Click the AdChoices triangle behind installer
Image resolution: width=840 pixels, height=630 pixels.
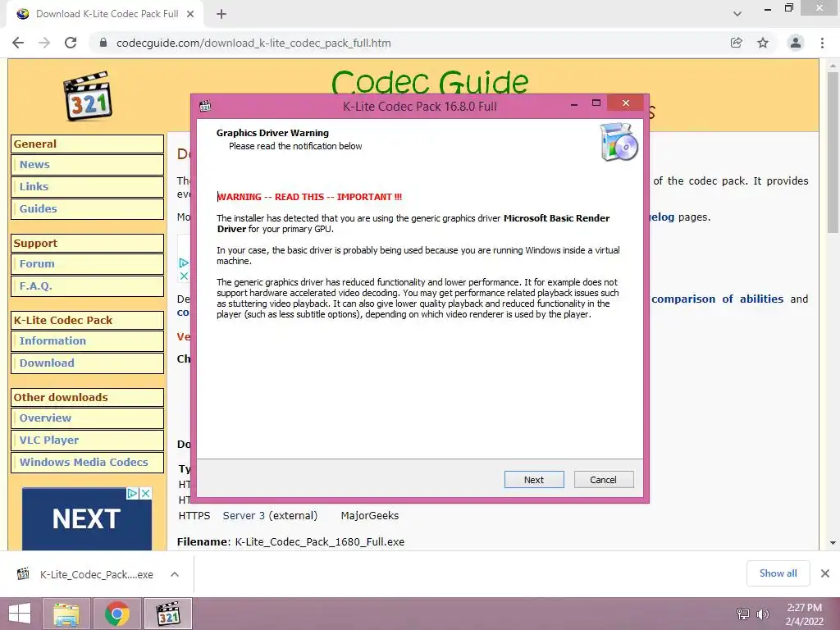184,262
